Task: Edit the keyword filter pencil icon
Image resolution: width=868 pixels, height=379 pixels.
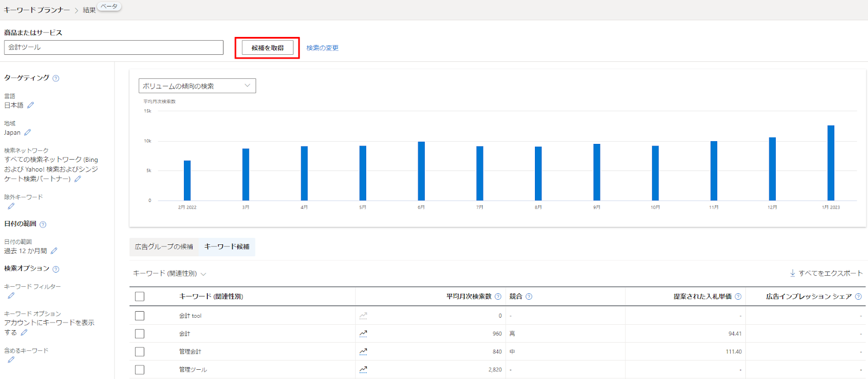Action: pyautogui.click(x=11, y=296)
